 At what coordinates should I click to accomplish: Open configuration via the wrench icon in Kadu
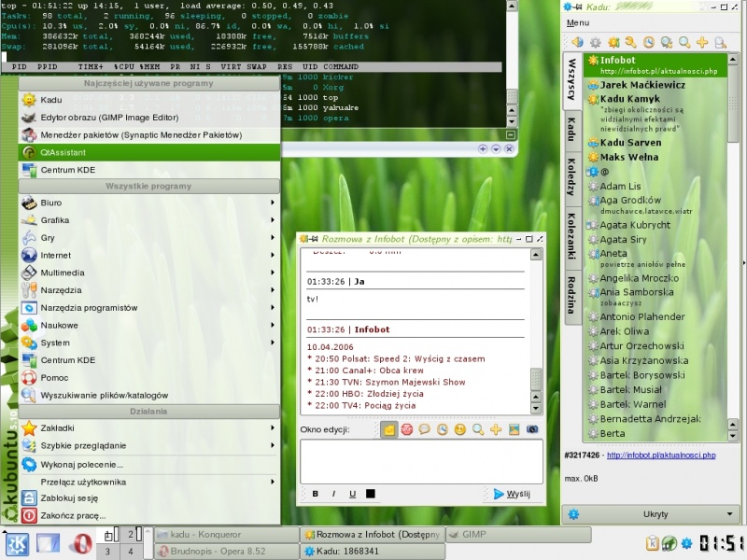pos(631,42)
